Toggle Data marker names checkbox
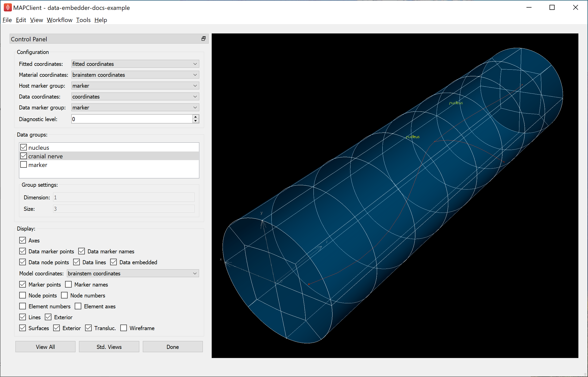Viewport: 588px width, 377px height. [82, 251]
